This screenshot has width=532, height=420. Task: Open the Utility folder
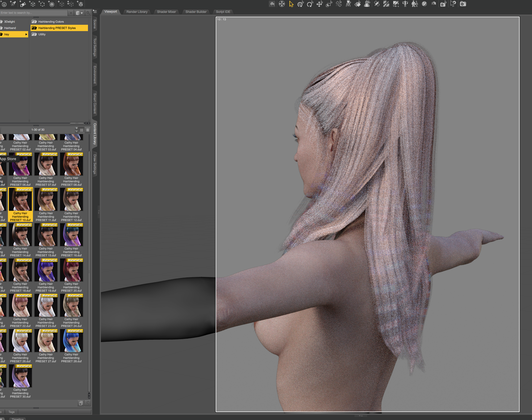pos(42,34)
